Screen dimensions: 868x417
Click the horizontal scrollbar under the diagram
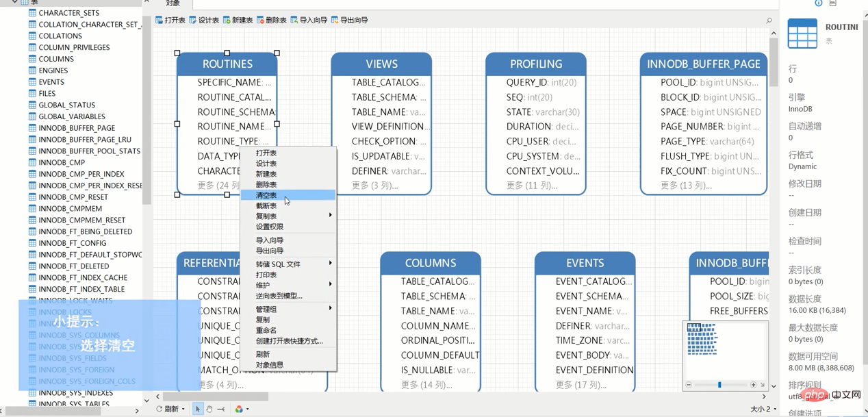[x=216, y=396]
